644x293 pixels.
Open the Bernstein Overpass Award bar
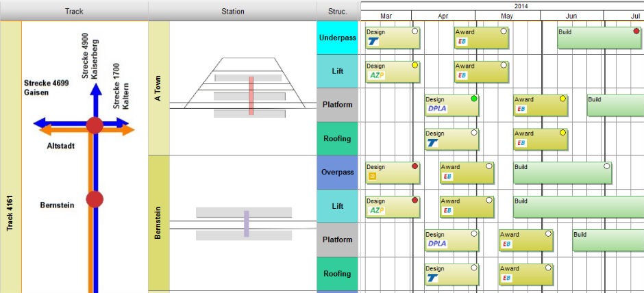tap(467, 173)
